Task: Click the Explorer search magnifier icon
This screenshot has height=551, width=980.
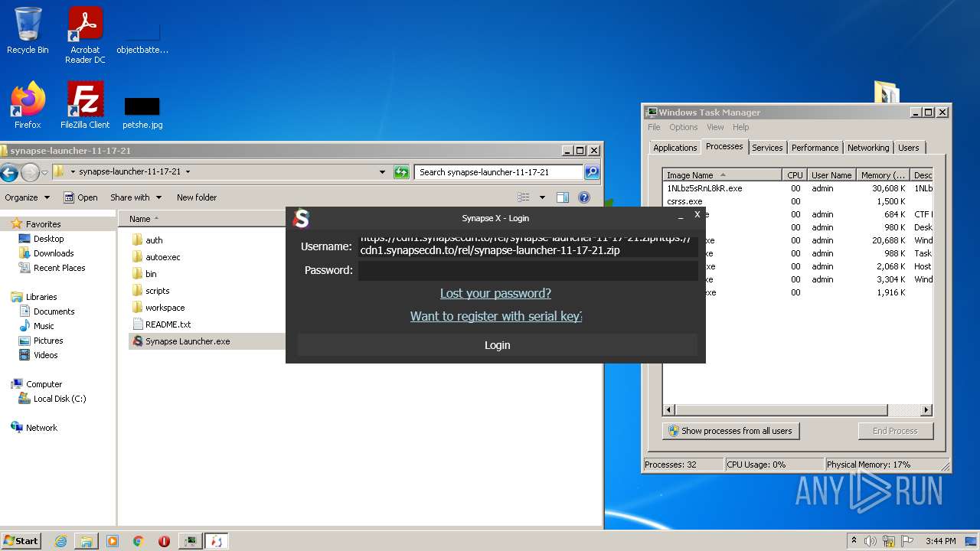Action: (592, 172)
